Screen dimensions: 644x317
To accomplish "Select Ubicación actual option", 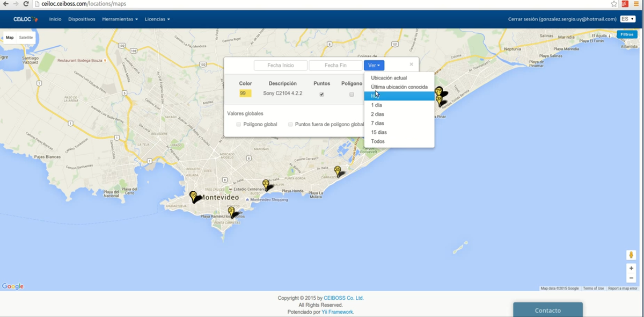I will point(399,78).
